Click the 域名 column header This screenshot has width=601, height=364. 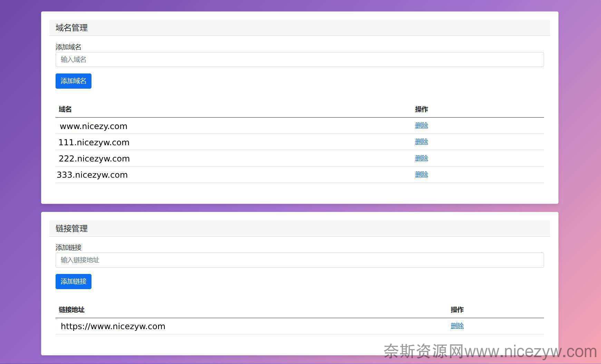65,109
